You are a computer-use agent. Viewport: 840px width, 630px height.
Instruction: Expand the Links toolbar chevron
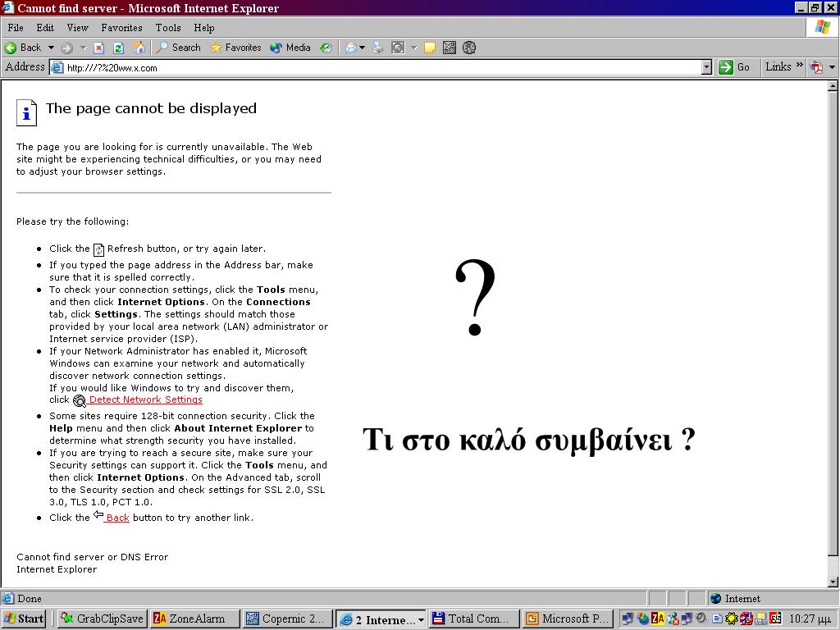click(x=799, y=66)
